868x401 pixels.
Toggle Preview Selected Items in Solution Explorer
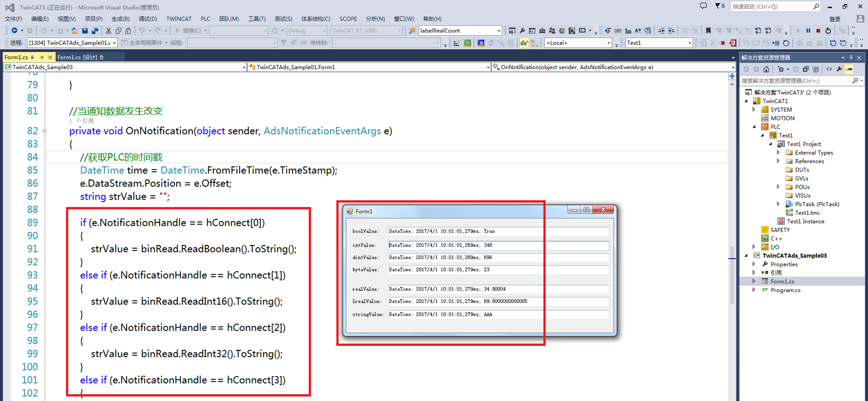849,69
